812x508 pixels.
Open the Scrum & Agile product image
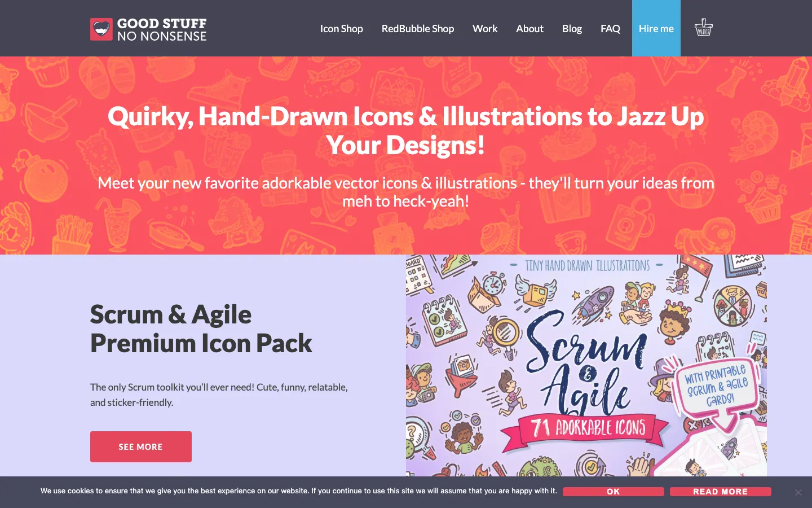[x=586, y=365]
